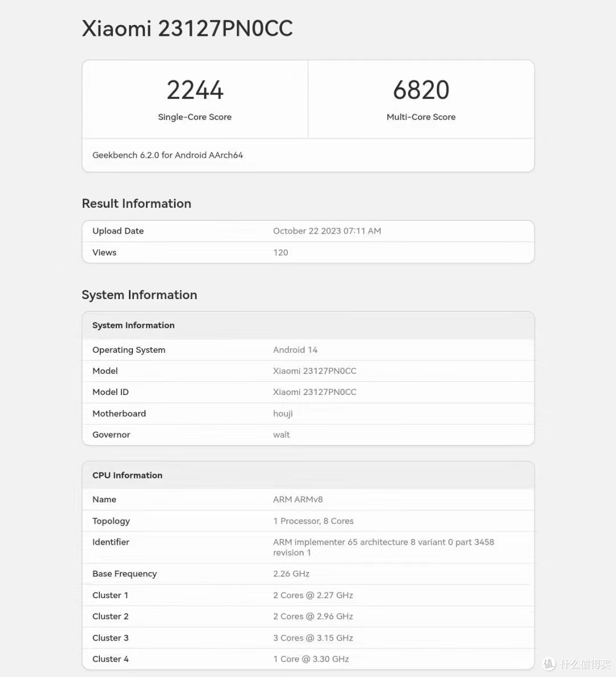This screenshot has height=677, width=616.
Task: Click the Motherboard label
Action: [x=119, y=414]
